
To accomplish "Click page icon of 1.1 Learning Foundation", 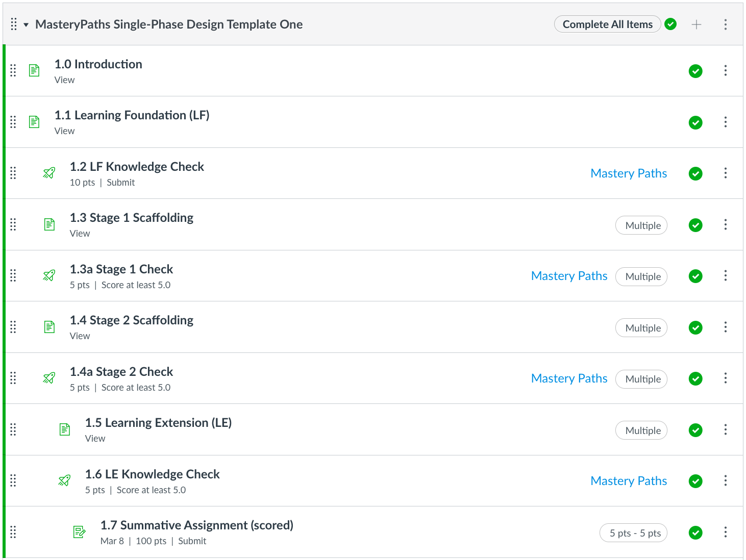I will tap(34, 122).
